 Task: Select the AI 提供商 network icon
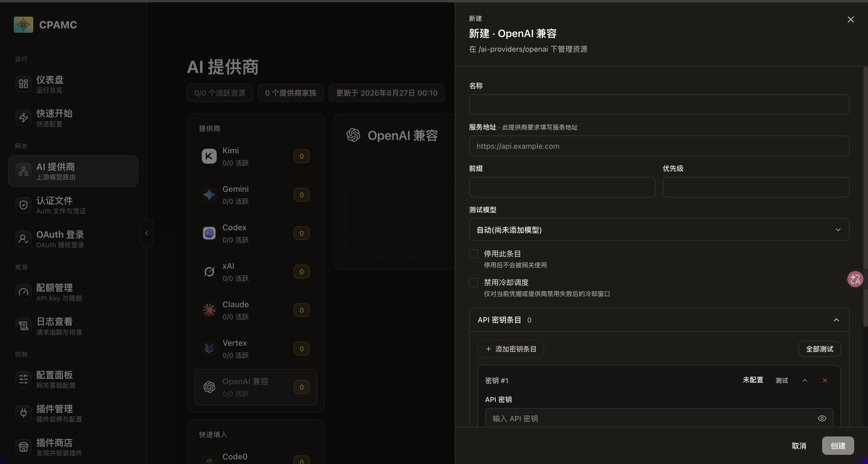[23, 171]
